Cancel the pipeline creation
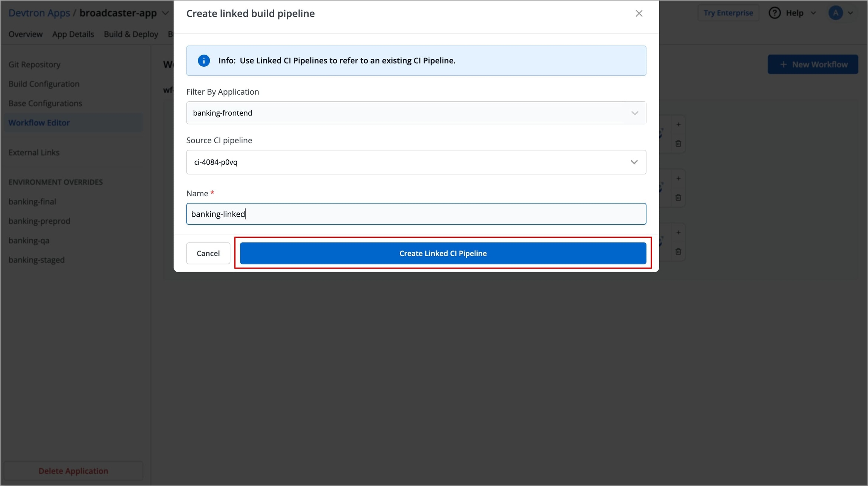This screenshot has width=868, height=486. point(208,253)
